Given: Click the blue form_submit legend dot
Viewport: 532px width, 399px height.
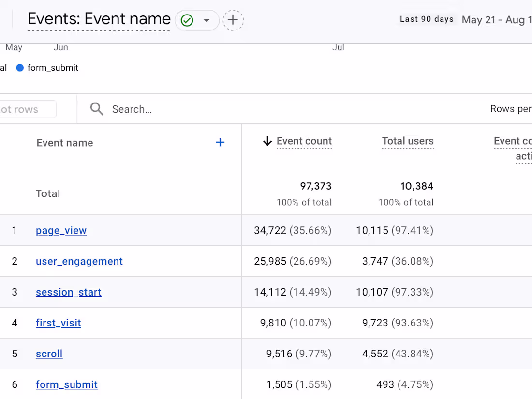Looking at the screenshot, I should [19, 68].
